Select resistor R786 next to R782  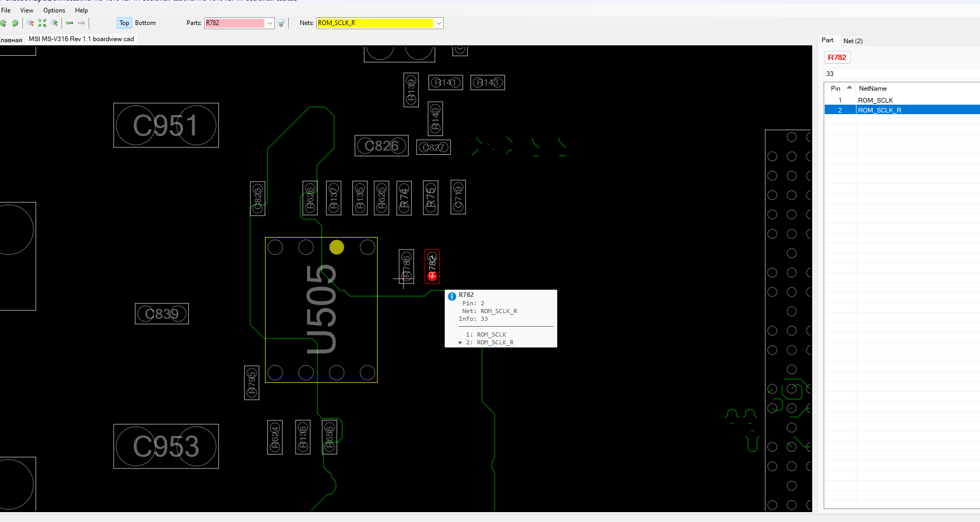tap(407, 267)
